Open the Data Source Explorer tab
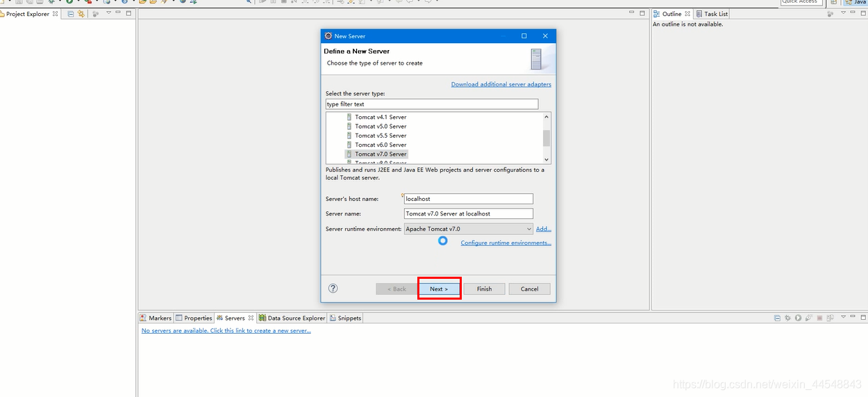The height and width of the screenshot is (397, 868). coord(292,318)
